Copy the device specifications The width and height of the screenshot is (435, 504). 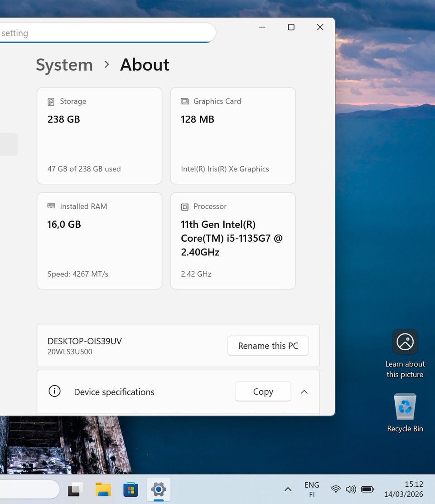263,391
